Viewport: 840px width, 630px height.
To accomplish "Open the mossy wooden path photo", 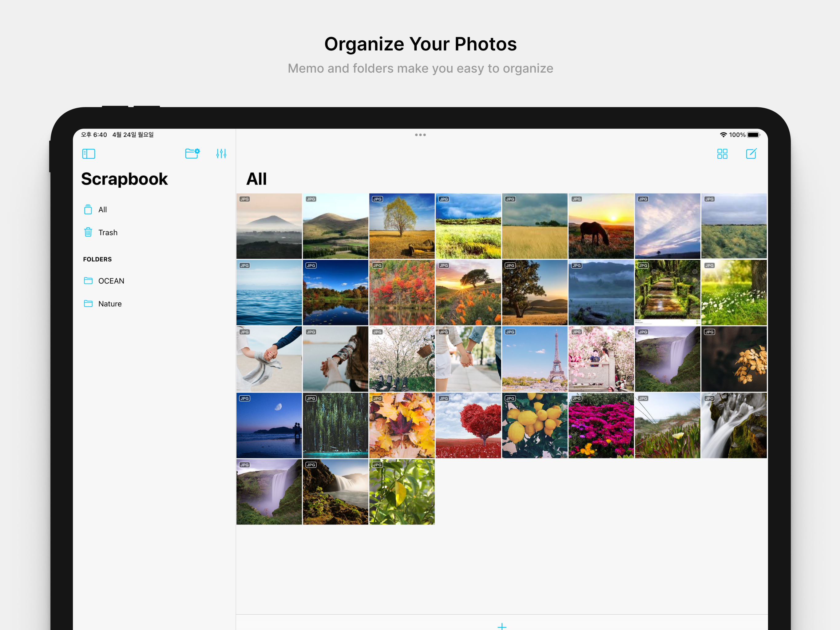I will (667, 292).
